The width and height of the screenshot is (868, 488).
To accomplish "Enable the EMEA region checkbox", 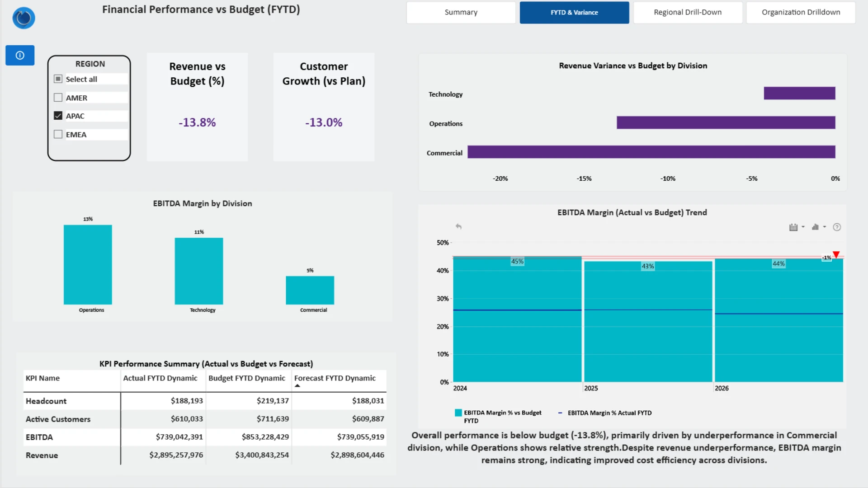I will (58, 134).
